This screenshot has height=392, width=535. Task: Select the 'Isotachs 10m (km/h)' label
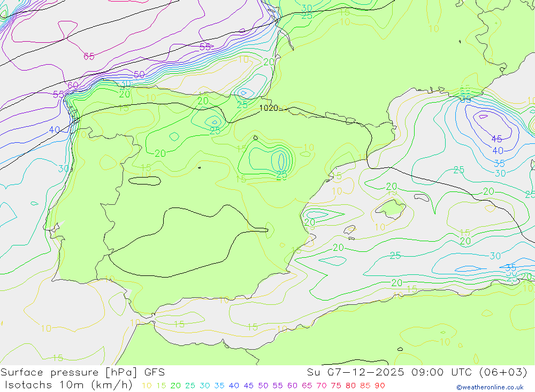tap(68, 385)
